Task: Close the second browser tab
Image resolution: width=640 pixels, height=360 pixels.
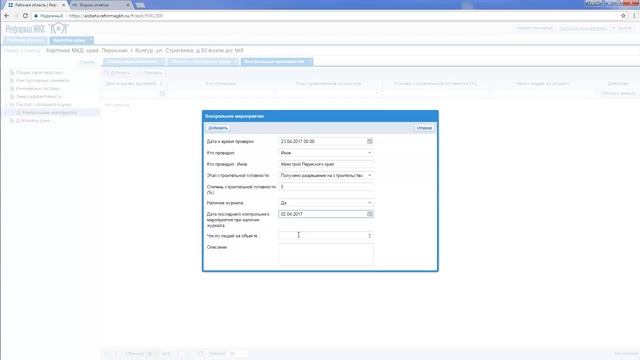Action: tap(128, 5)
